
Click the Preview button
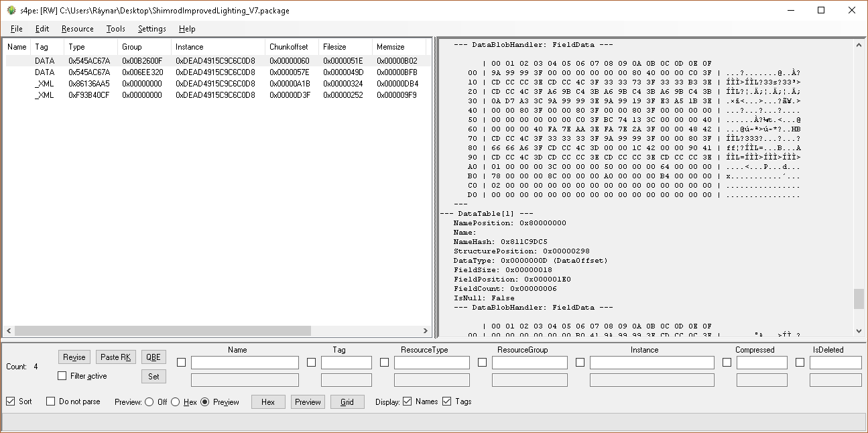[x=308, y=402]
